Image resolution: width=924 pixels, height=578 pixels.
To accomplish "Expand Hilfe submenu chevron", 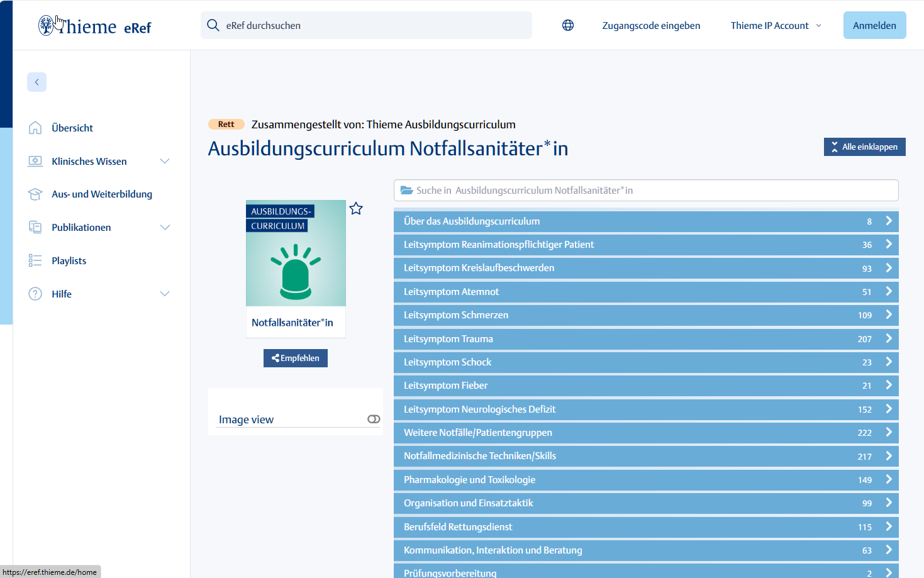I will (x=165, y=294).
